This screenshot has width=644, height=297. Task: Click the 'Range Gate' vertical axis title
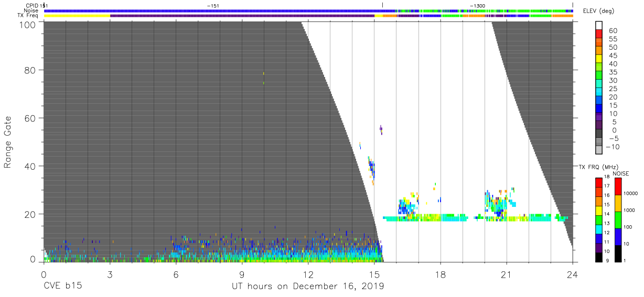(x=7, y=142)
